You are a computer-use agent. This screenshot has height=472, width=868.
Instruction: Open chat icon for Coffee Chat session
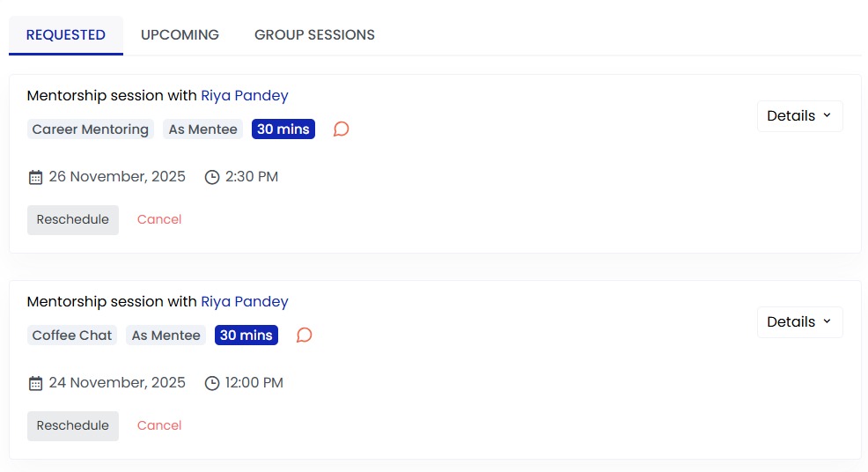coord(305,336)
